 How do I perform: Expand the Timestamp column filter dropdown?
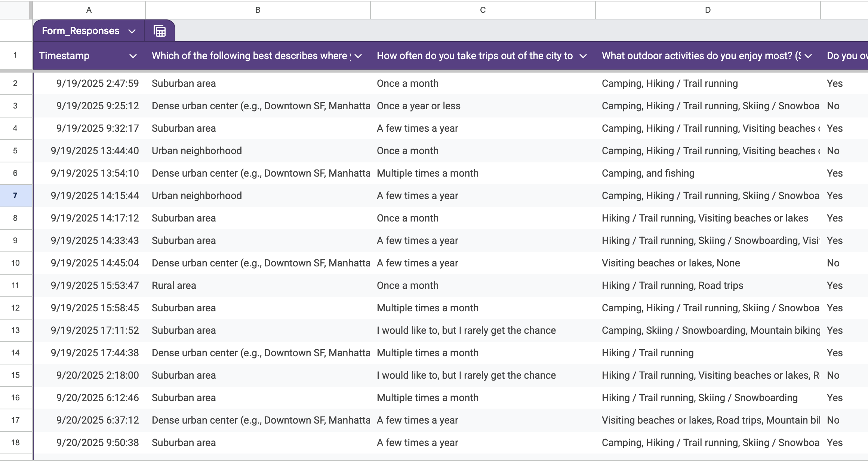coord(133,56)
